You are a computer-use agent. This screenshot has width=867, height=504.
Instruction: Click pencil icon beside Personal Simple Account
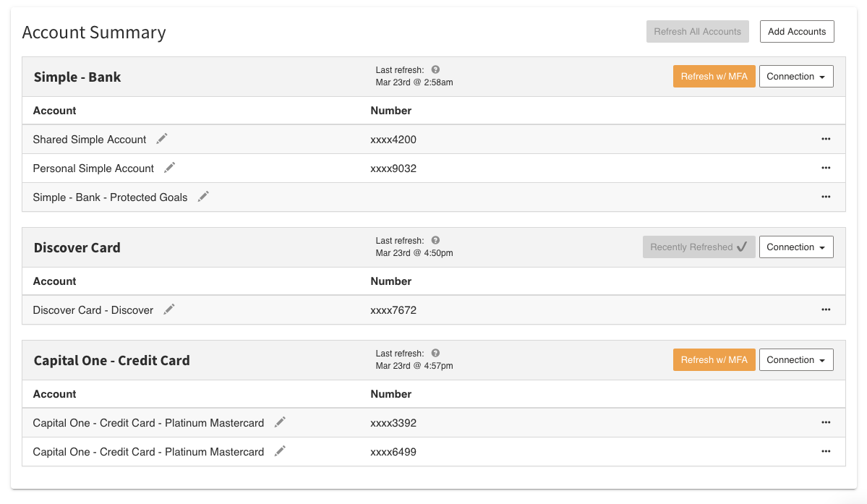coord(169,168)
